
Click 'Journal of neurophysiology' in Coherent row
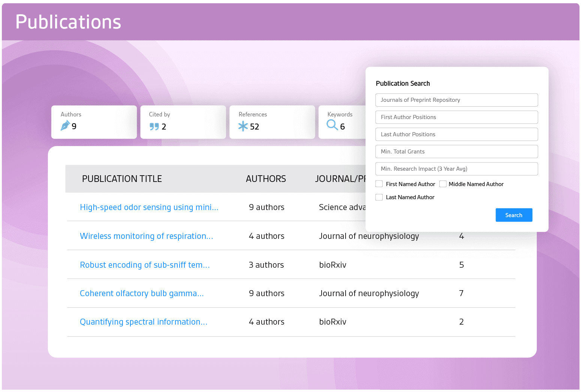click(369, 294)
